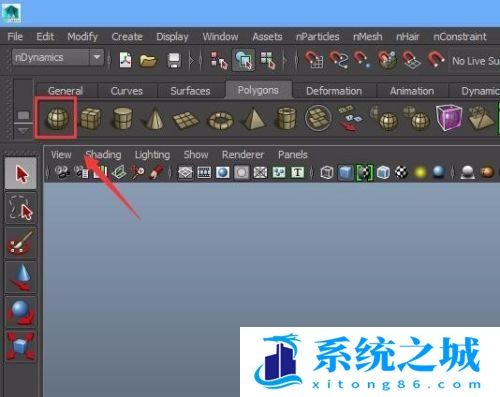Toggle the viewport grid icon

click(x=185, y=172)
